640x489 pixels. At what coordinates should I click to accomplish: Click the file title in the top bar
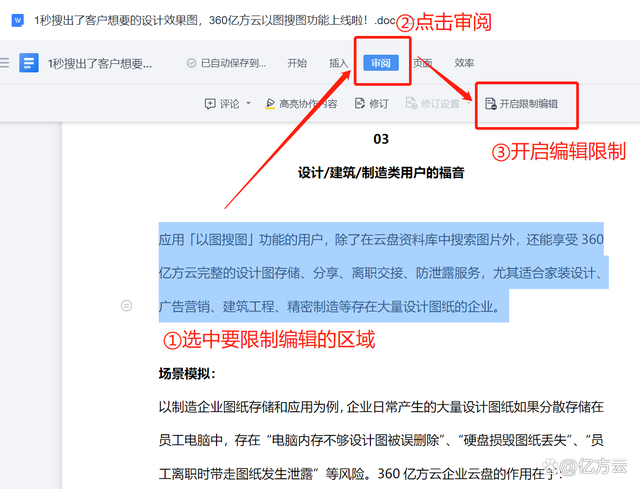[215, 20]
